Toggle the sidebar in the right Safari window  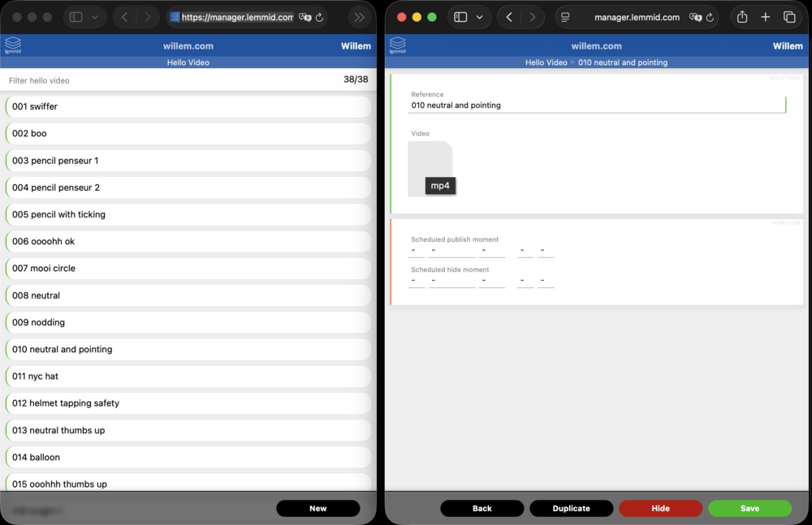(460, 16)
